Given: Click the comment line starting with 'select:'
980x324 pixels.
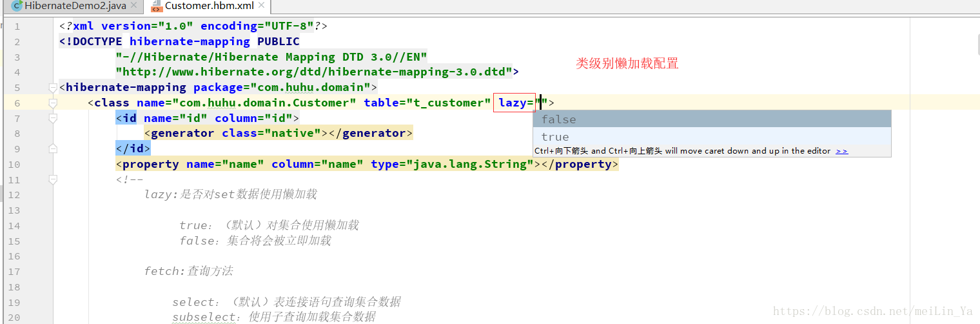Looking at the screenshot, I should click(x=286, y=302).
